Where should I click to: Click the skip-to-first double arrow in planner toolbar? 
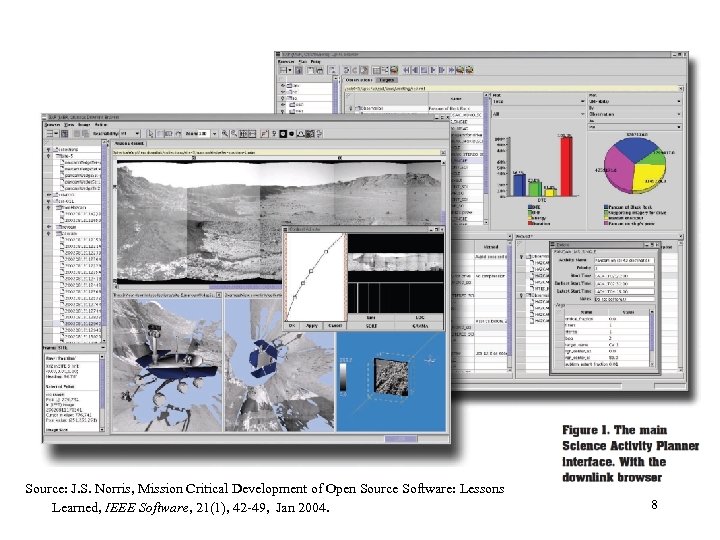[406, 70]
